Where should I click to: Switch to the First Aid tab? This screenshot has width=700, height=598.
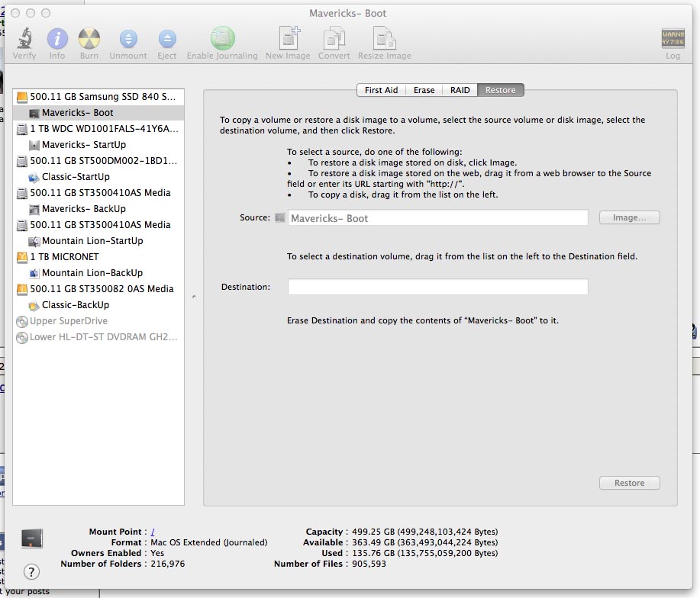coord(381,90)
